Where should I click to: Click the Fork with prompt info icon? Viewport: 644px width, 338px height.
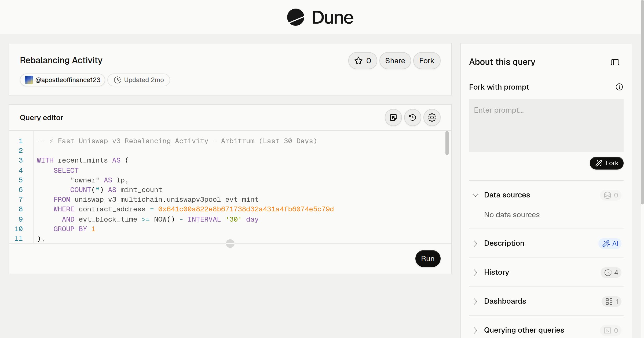[619, 87]
